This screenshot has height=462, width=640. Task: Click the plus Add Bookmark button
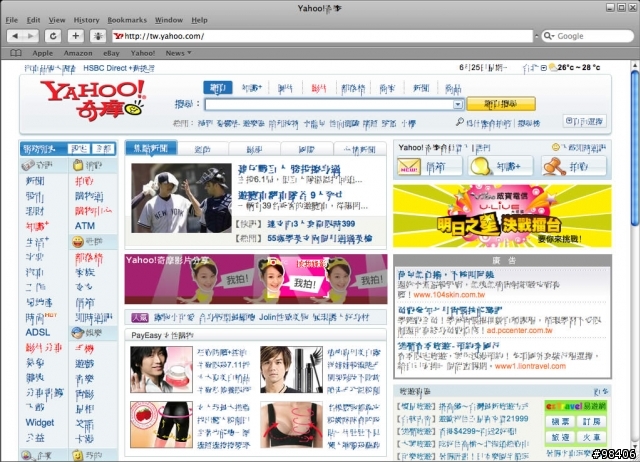tap(76, 36)
